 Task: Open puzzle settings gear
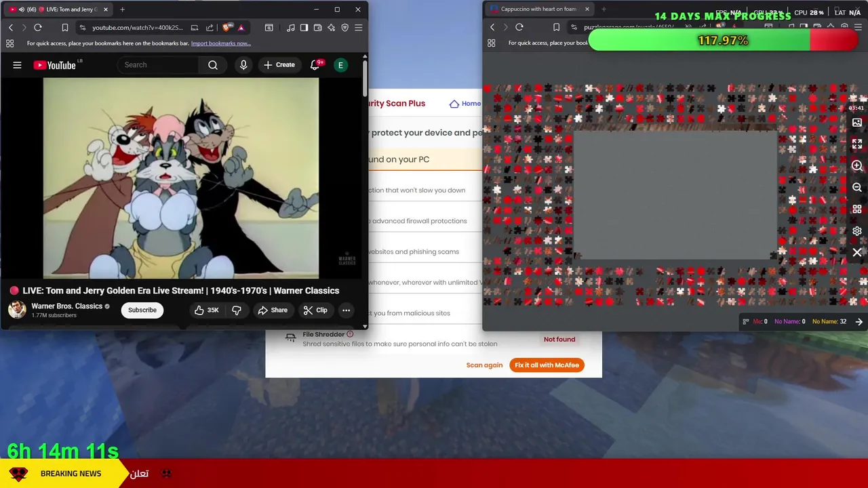(x=857, y=231)
